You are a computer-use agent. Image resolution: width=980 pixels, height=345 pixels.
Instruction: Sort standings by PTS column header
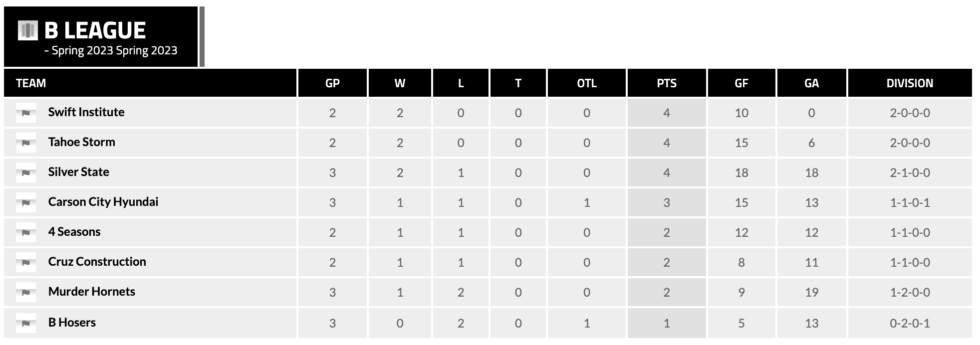click(667, 83)
